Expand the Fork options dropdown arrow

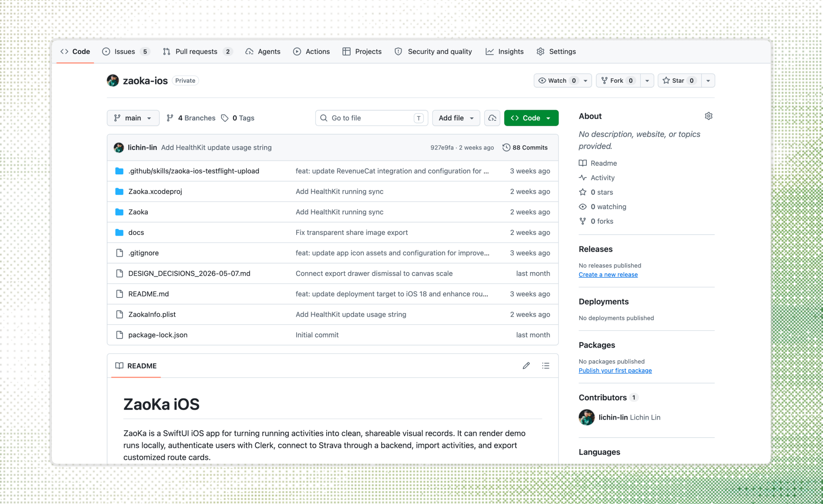pos(647,81)
